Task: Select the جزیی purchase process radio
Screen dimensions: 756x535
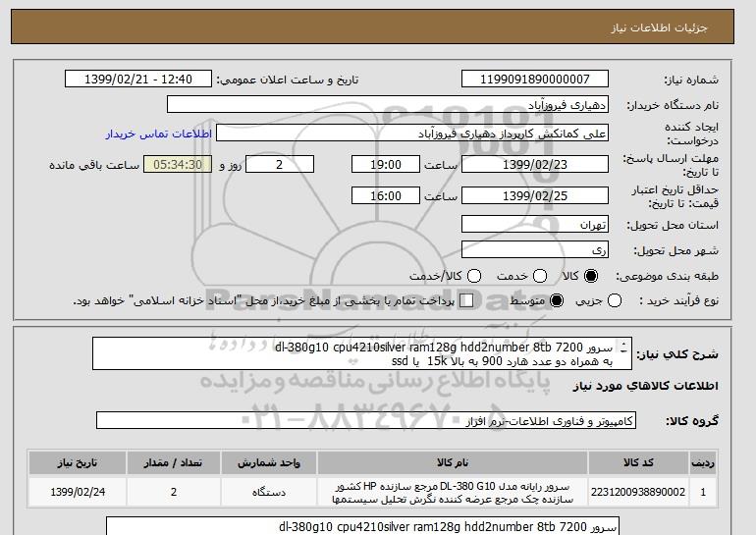Action: pos(615,300)
